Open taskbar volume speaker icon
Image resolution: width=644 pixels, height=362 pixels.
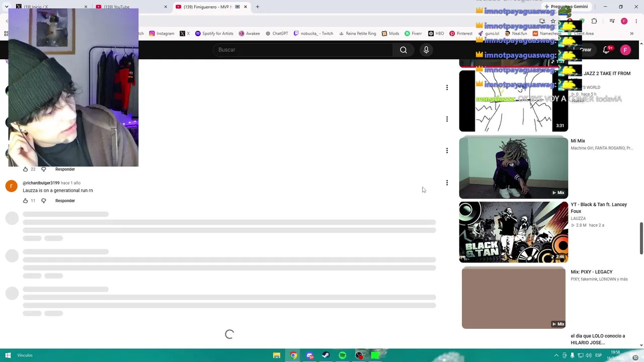tap(588, 355)
